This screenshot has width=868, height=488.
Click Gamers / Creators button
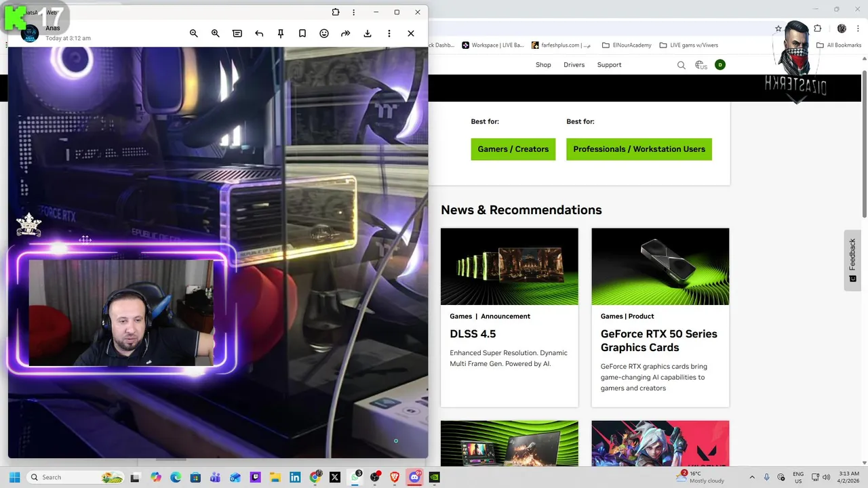tap(513, 149)
